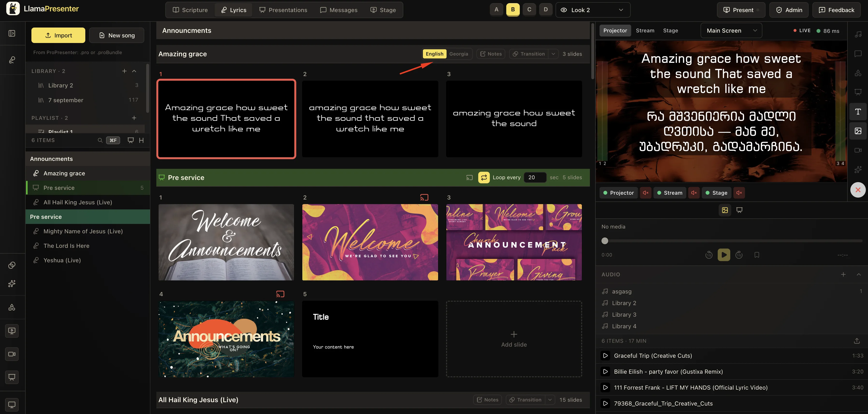This screenshot has width=868, height=414.
Task: Toggle loop for Pre service slides
Action: (x=484, y=178)
